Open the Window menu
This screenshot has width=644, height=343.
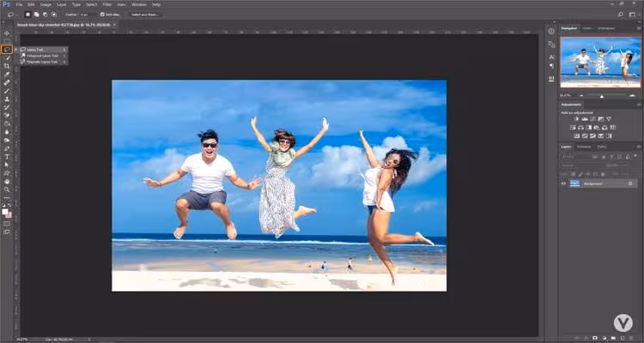coord(139,4)
